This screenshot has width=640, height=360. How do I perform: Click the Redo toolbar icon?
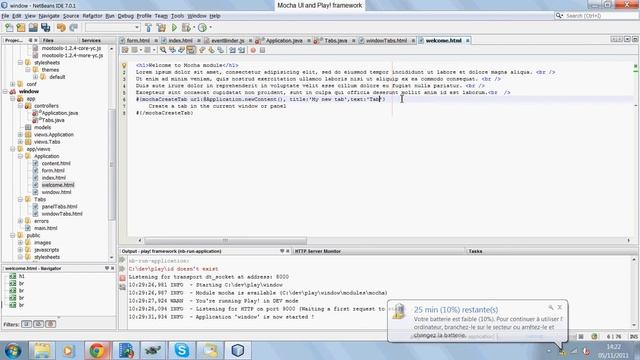[x=73, y=28]
